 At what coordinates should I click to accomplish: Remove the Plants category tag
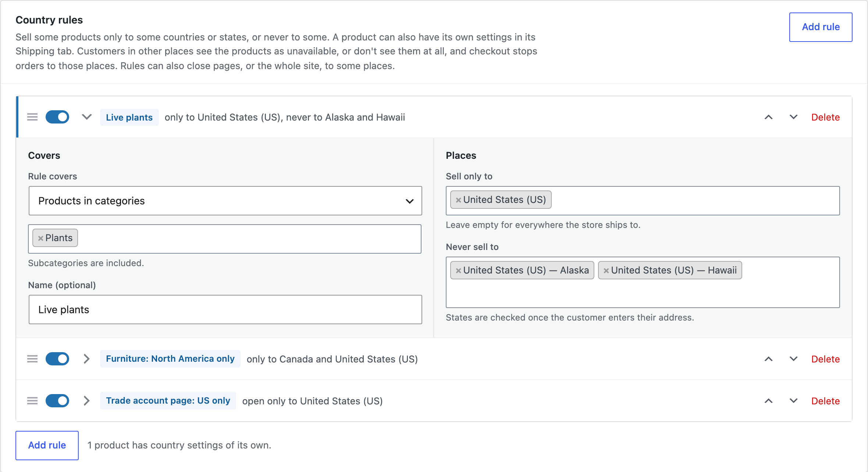click(x=40, y=238)
